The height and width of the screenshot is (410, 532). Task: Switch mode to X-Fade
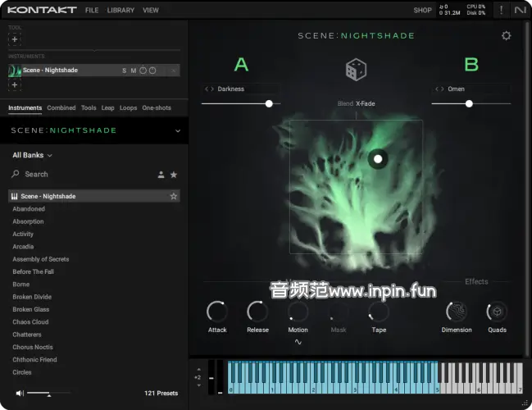coord(366,103)
